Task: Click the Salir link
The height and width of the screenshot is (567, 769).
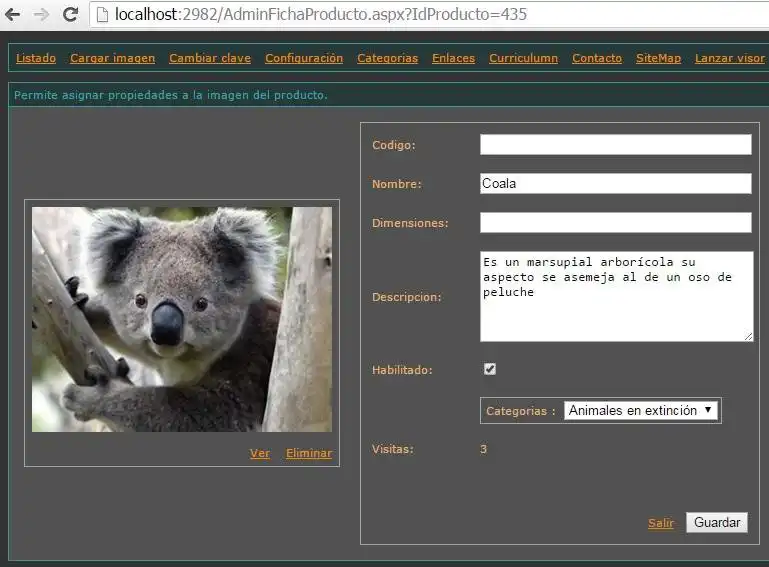Action: 661,523
